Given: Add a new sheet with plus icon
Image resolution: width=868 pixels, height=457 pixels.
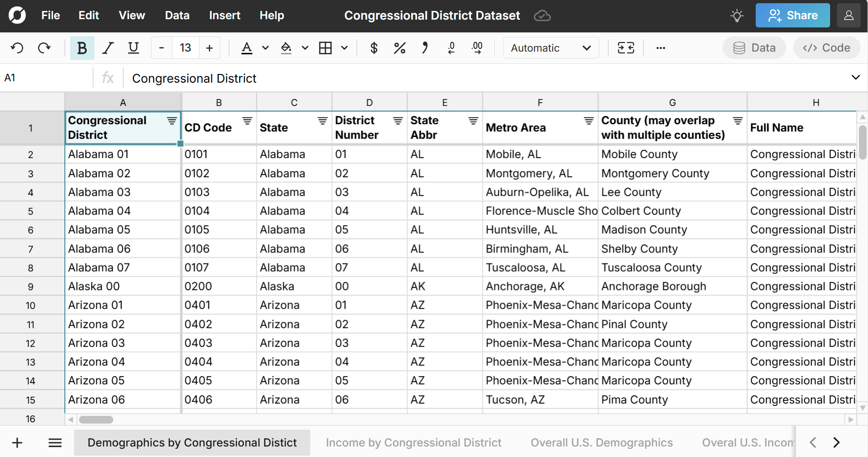Looking at the screenshot, I should (x=17, y=442).
